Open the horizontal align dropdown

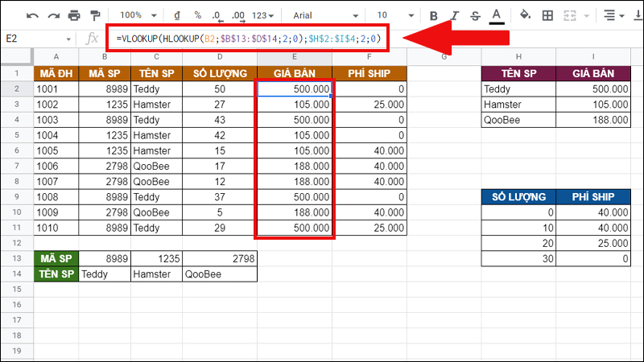(x=613, y=15)
